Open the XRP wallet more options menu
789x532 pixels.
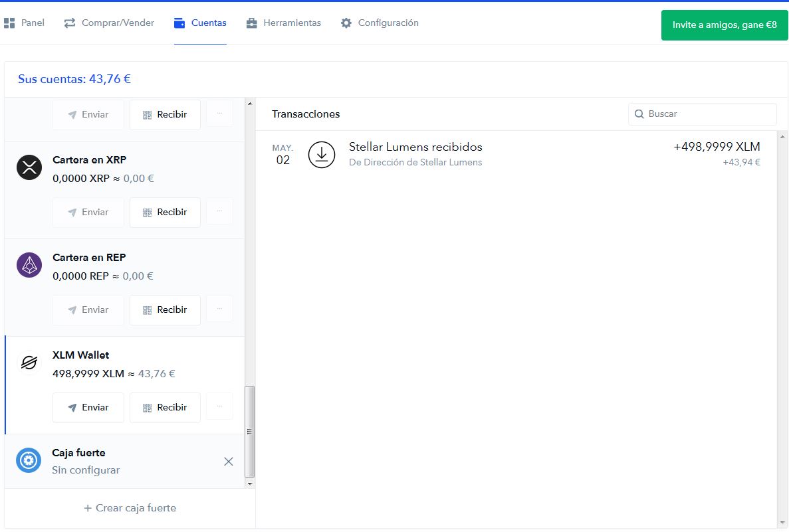[219, 212]
